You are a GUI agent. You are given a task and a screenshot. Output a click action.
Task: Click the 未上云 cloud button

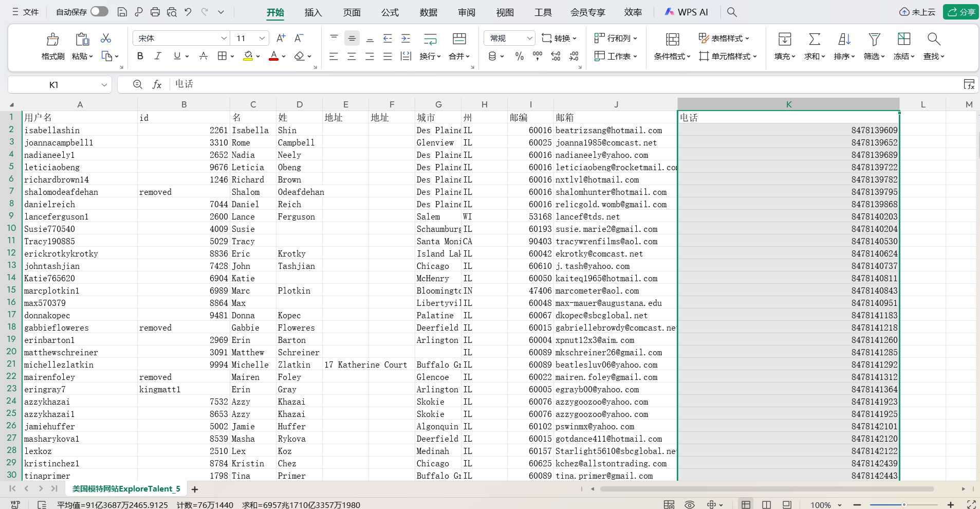point(917,12)
